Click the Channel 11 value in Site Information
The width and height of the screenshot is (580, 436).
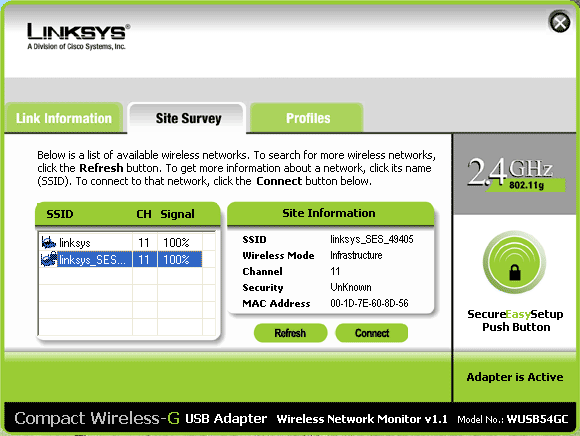coord(335,271)
